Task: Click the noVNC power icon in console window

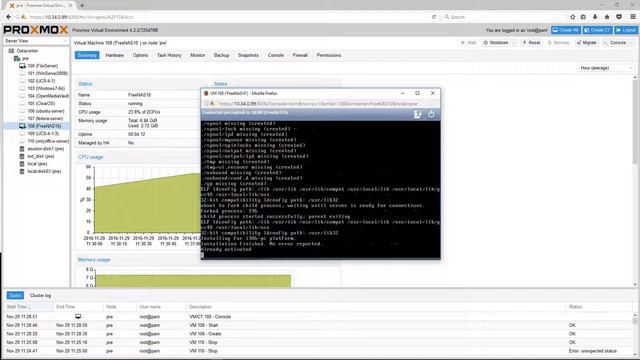Action: [431, 115]
